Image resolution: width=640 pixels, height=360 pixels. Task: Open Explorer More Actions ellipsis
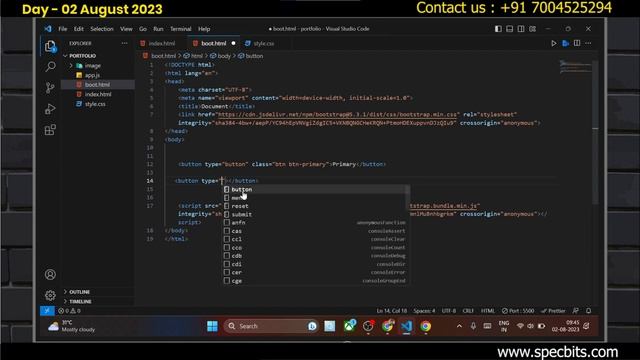[124, 43]
